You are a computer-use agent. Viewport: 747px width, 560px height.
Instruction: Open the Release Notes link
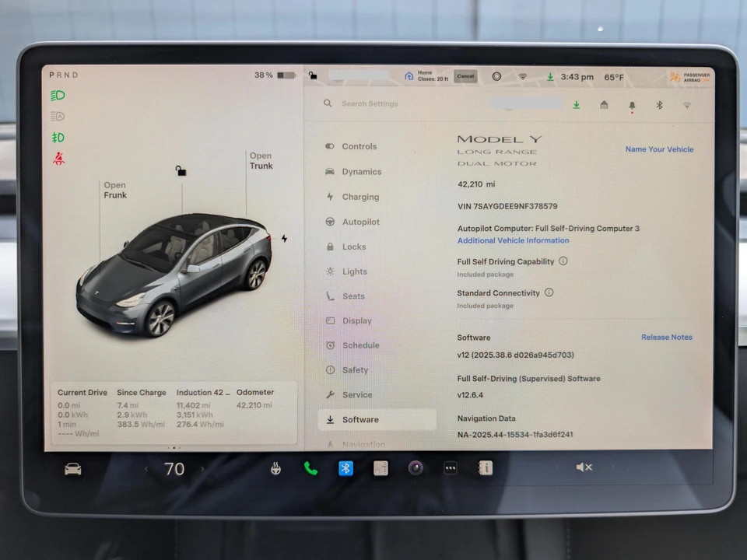point(667,337)
